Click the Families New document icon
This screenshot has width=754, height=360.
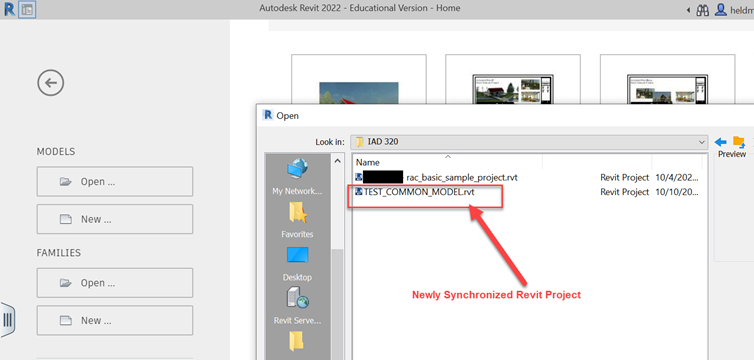click(65, 321)
